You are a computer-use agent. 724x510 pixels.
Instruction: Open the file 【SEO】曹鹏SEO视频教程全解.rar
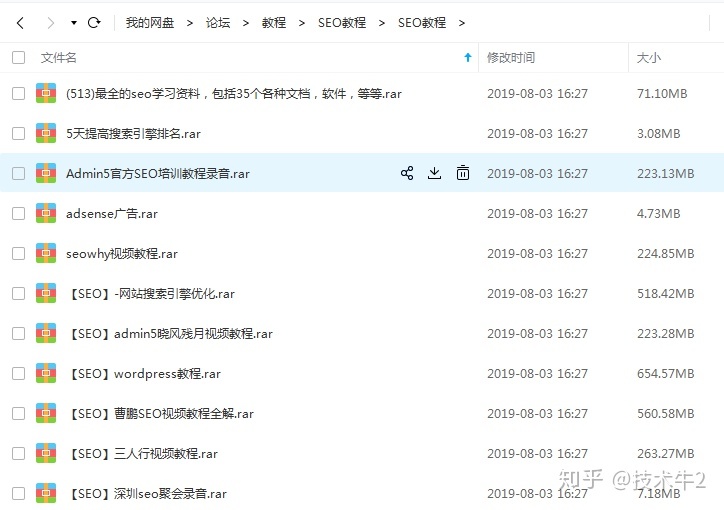click(160, 413)
